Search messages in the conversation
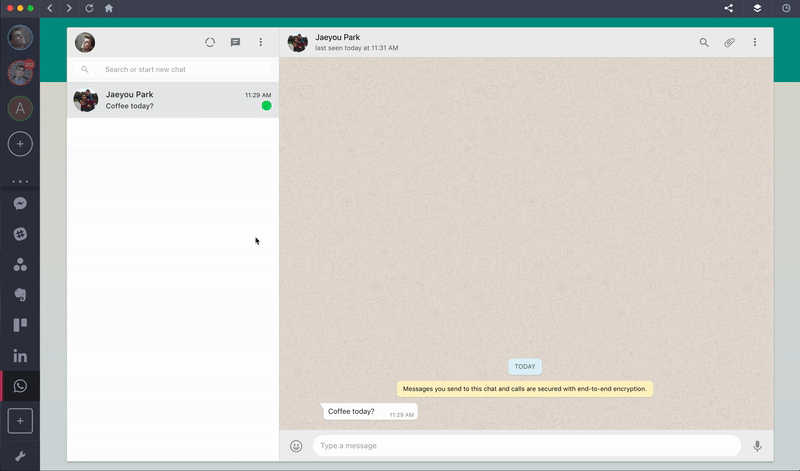The width and height of the screenshot is (800, 471). 704,42
